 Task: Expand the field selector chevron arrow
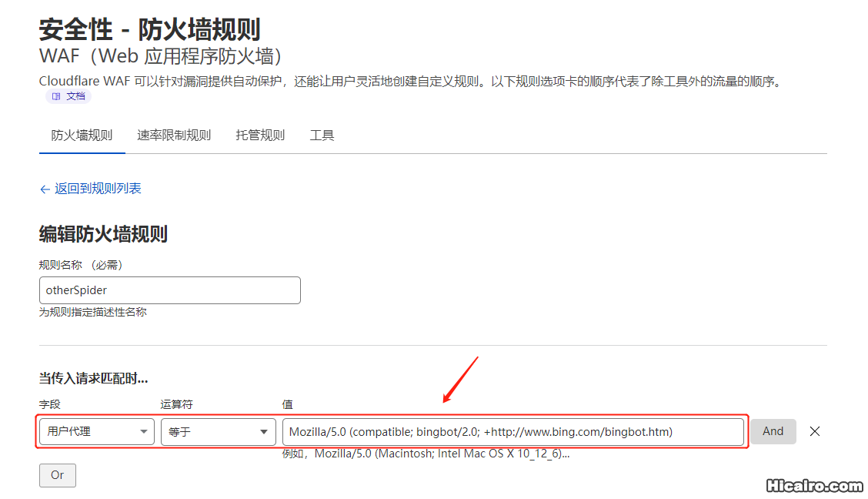pyautogui.click(x=145, y=432)
